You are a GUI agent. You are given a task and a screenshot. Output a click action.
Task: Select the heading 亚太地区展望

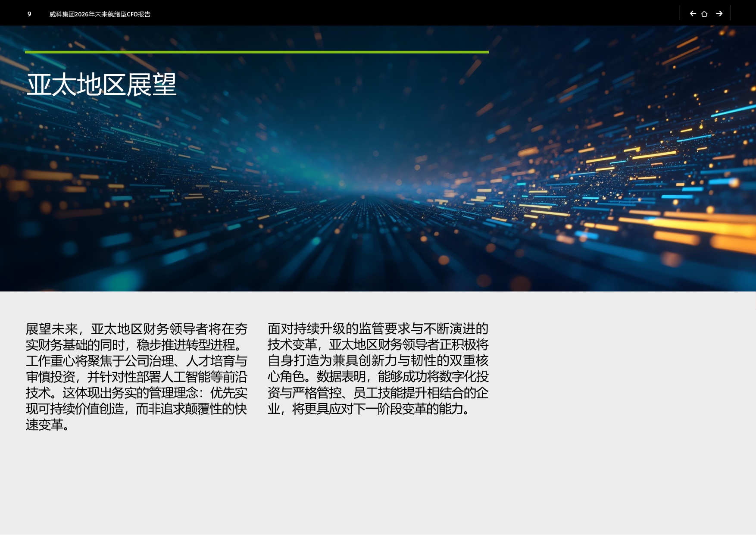(102, 84)
